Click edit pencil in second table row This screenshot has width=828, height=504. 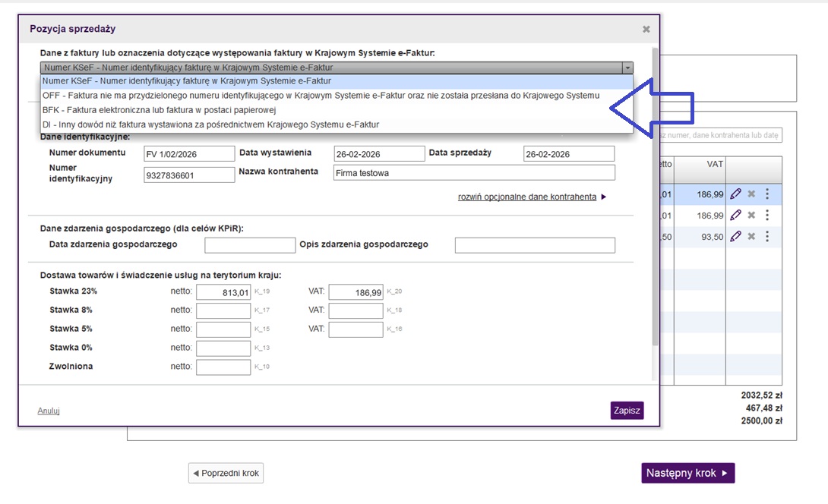(x=735, y=215)
